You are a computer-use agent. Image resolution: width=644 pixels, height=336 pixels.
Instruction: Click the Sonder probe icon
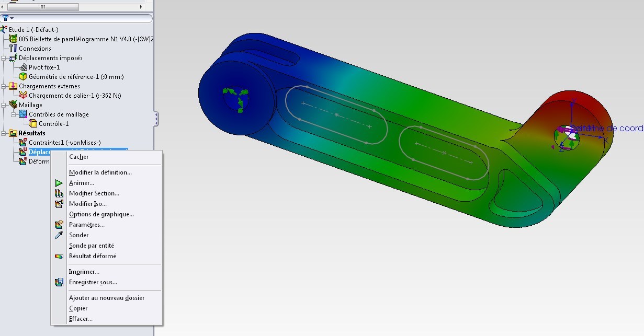pyautogui.click(x=59, y=235)
